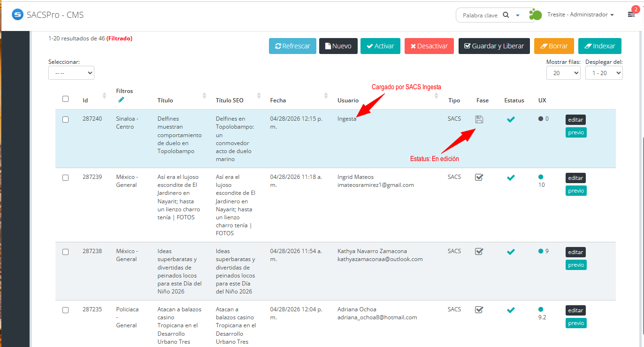Image resolution: width=644 pixels, height=347 pixels.
Task: Check the row 287235 checkbox
Action: [66, 310]
